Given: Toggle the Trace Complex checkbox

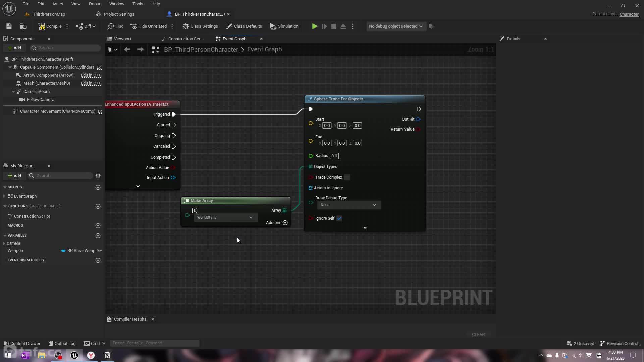Looking at the screenshot, I should pos(347,177).
